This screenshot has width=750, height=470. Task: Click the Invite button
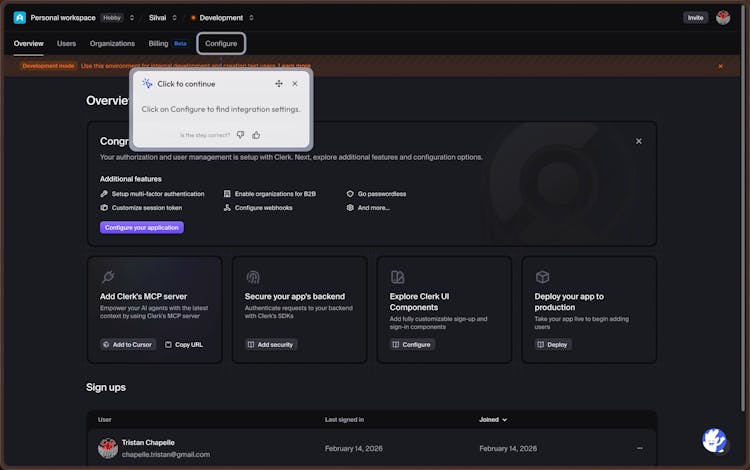695,17
